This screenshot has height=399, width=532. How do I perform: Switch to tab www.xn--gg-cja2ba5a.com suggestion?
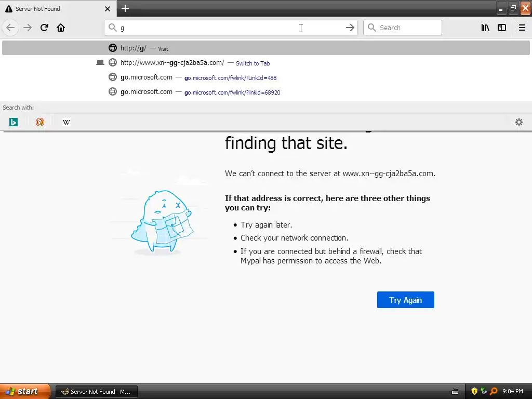265,62
